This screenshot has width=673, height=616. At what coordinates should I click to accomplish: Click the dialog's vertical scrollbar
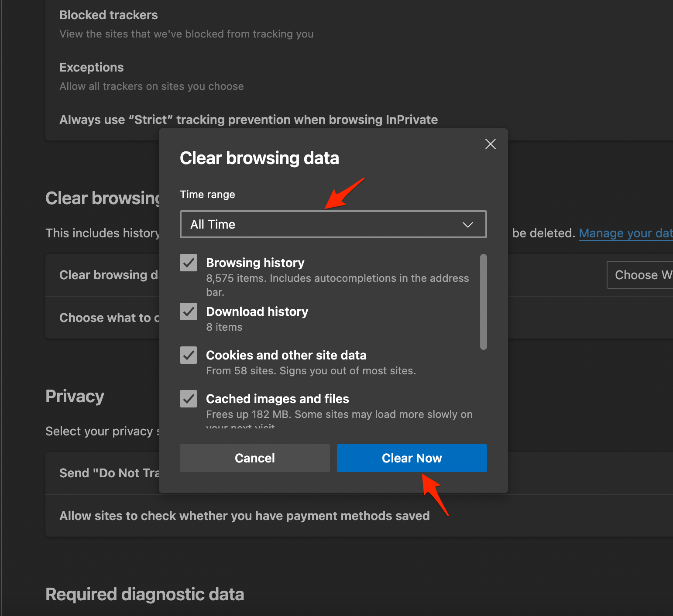click(x=483, y=302)
